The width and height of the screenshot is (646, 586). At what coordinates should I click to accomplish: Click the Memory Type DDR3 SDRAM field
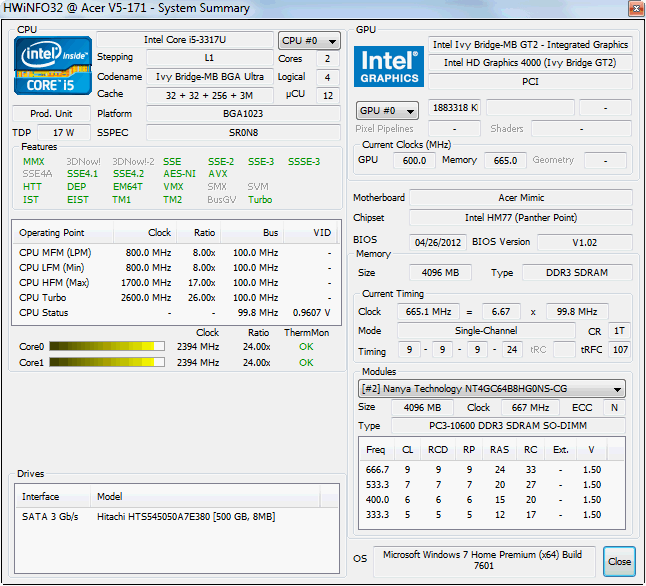tap(577, 273)
